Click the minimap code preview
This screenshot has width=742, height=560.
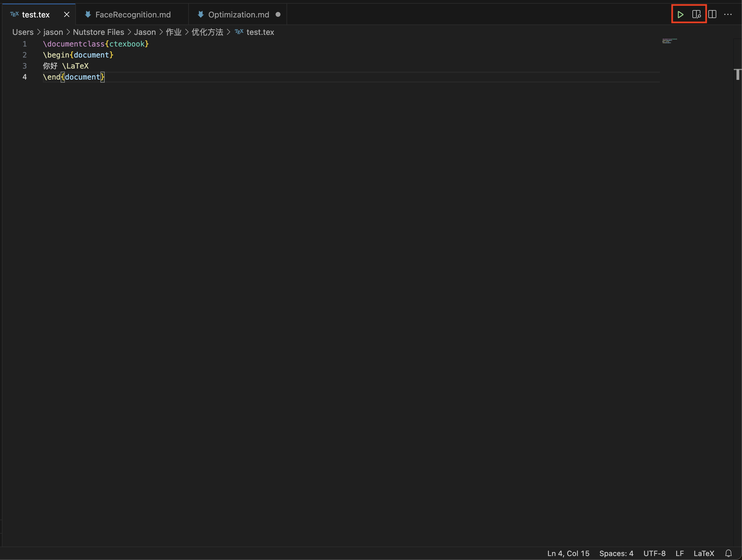669,41
